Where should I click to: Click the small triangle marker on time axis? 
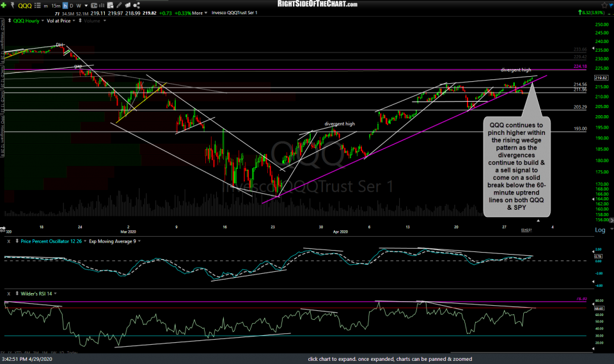[x=538, y=221]
